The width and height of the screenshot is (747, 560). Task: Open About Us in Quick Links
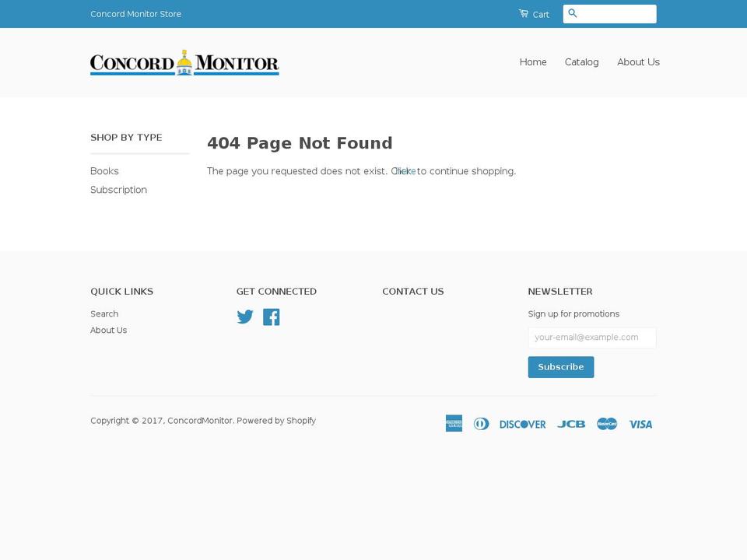point(109,330)
